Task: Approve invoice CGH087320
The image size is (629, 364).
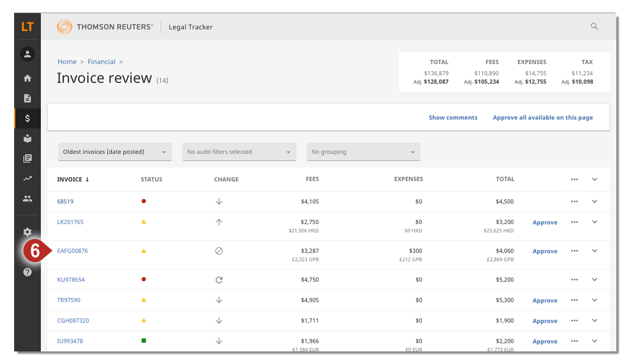Action: [x=545, y=321]
